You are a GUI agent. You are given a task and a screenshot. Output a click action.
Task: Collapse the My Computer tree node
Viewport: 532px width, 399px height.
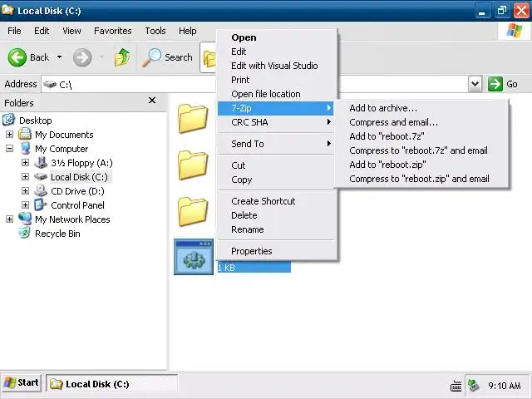(9, 149)
